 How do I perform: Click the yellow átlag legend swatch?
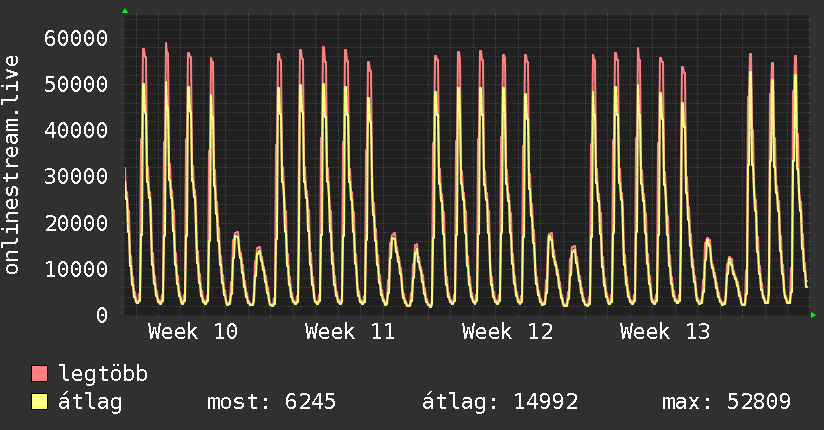point(39,402)
